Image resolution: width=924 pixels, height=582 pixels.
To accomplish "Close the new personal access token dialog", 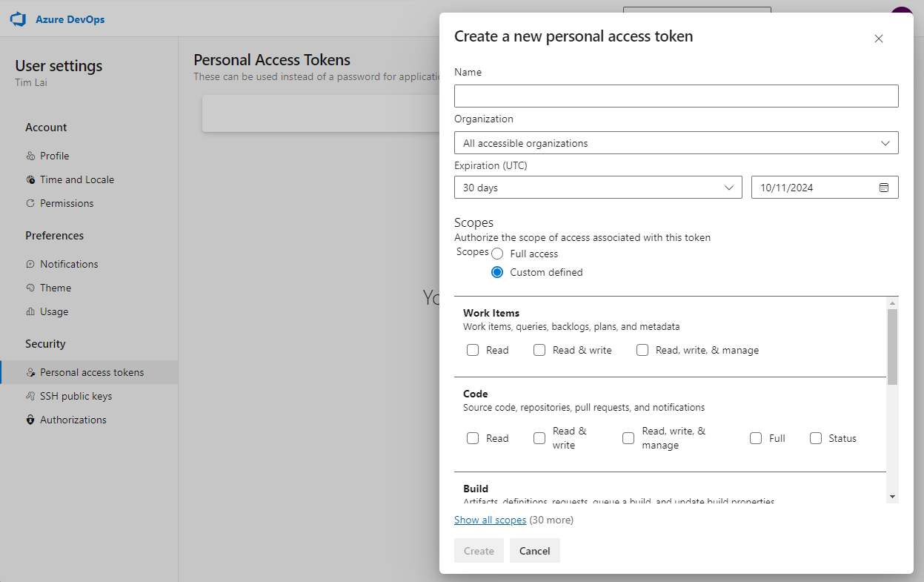I will (879, 39).
